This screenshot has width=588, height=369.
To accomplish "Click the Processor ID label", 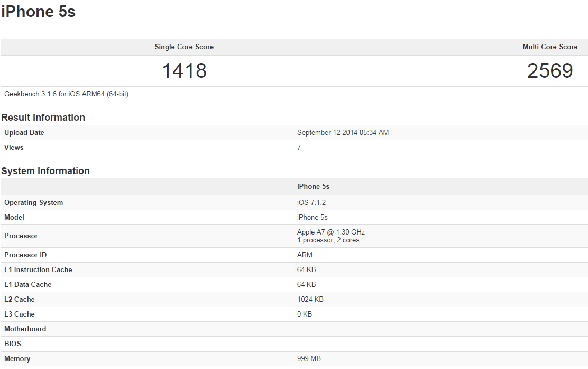I will pyautogui.click(x=25, y=255).
